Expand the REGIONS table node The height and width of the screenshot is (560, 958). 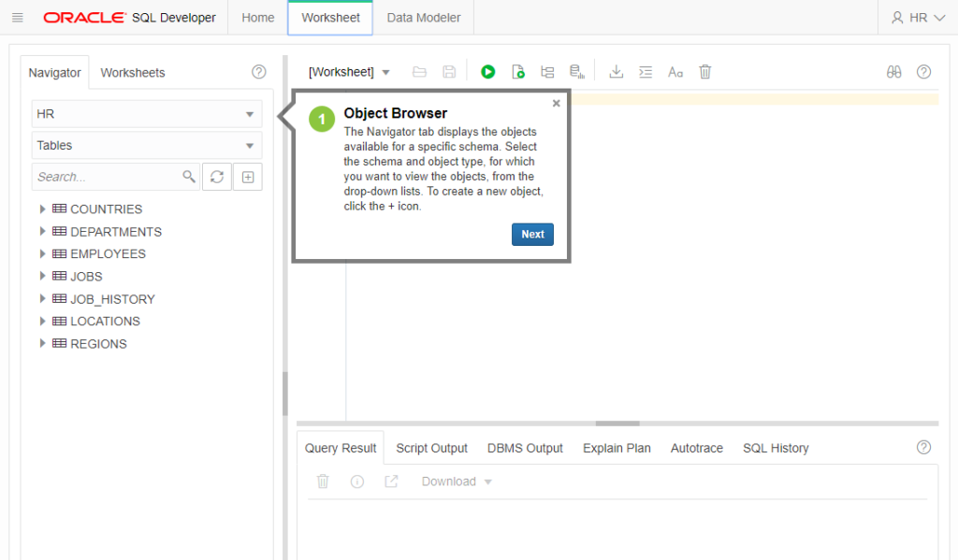point(42,343)
